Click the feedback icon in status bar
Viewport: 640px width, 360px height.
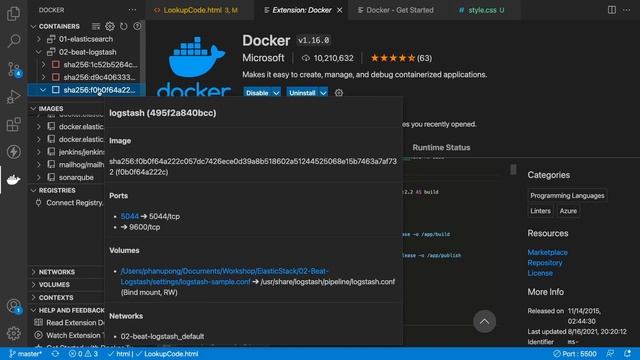611,353
